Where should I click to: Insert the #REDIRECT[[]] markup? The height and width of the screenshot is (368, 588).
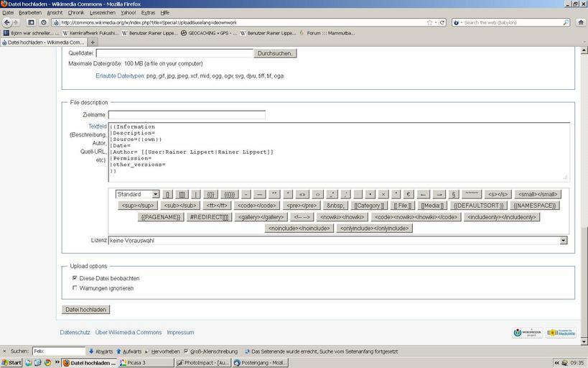pyautogui.click(x=209, y=217)
